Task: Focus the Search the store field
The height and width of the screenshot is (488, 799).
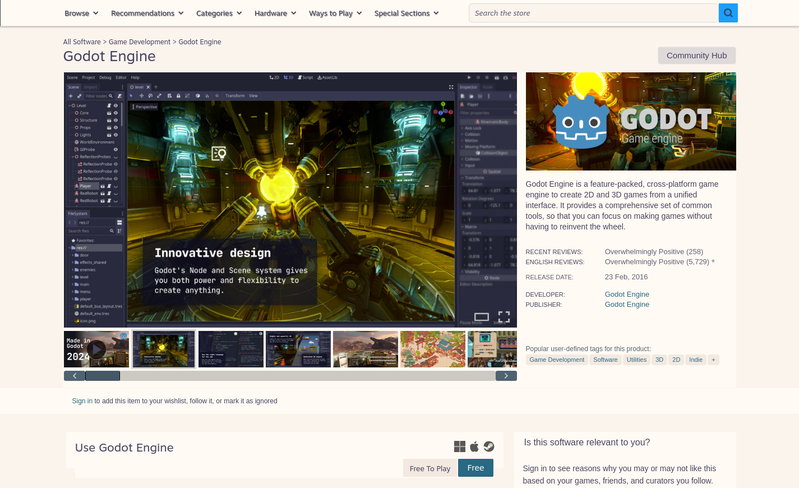Action: [593, 13]
